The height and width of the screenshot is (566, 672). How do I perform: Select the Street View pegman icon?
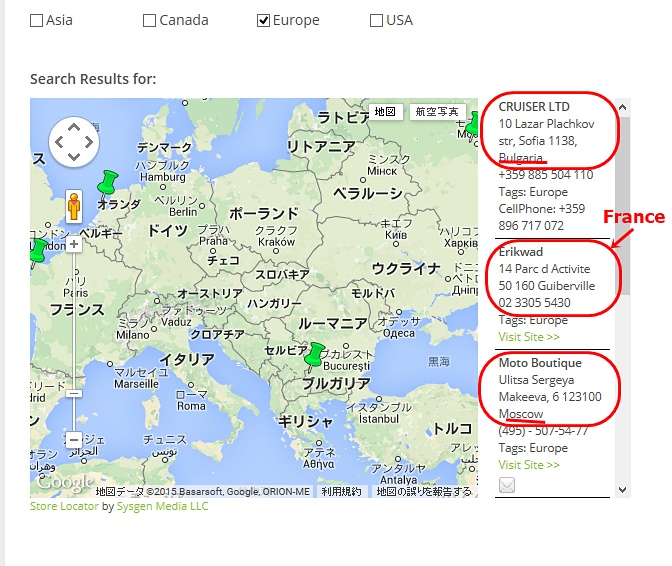click(74, 206)
